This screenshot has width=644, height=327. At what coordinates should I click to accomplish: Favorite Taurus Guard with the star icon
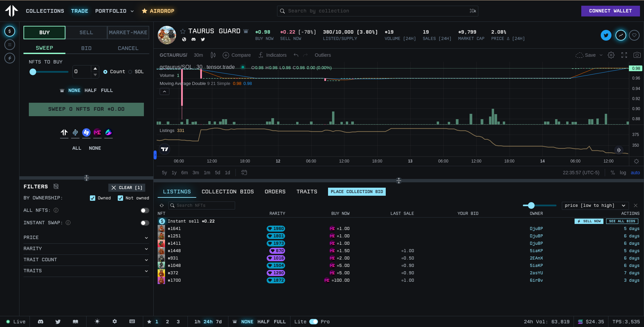click(183, 31)
